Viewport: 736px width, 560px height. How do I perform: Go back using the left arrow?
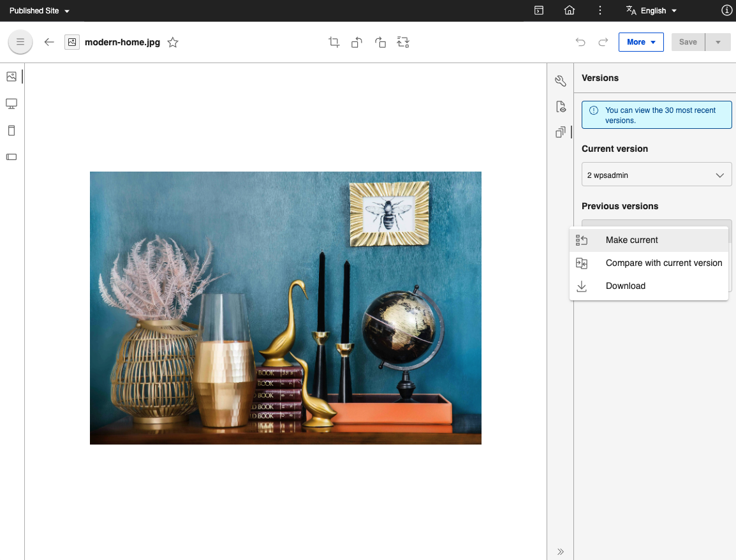[49, 42]
